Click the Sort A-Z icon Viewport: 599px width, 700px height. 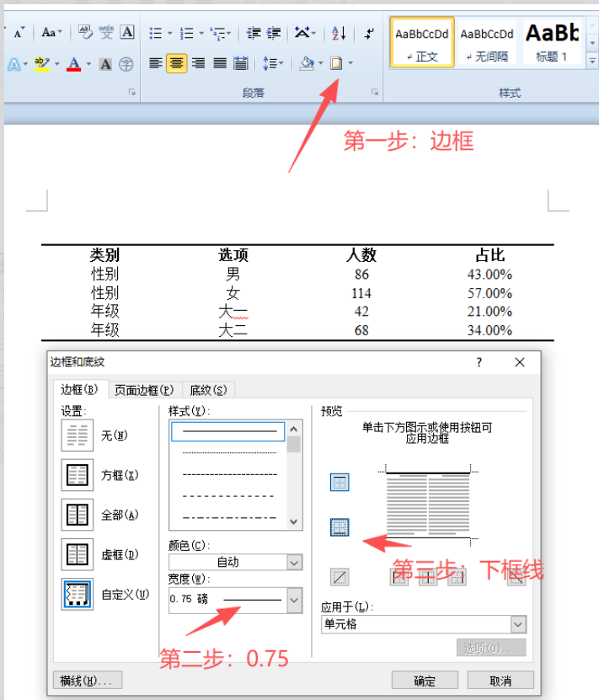point(339,33)
